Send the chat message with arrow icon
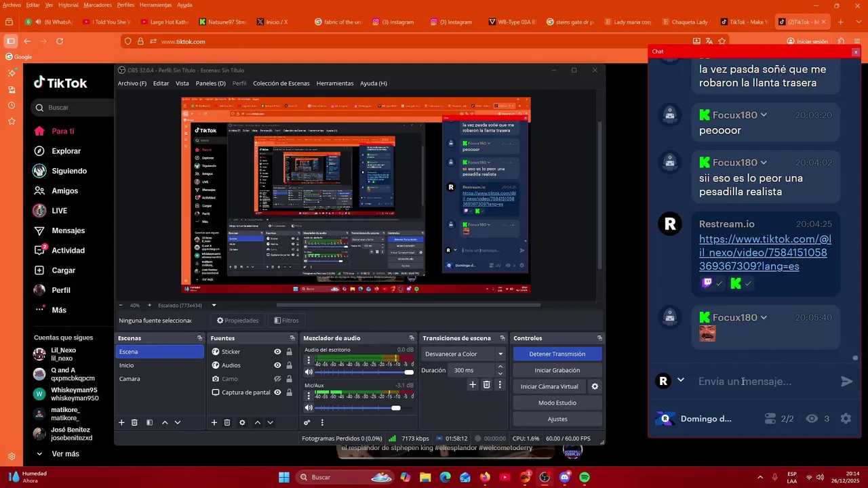This screenshot has width=868, height=488. pos(847,382)
